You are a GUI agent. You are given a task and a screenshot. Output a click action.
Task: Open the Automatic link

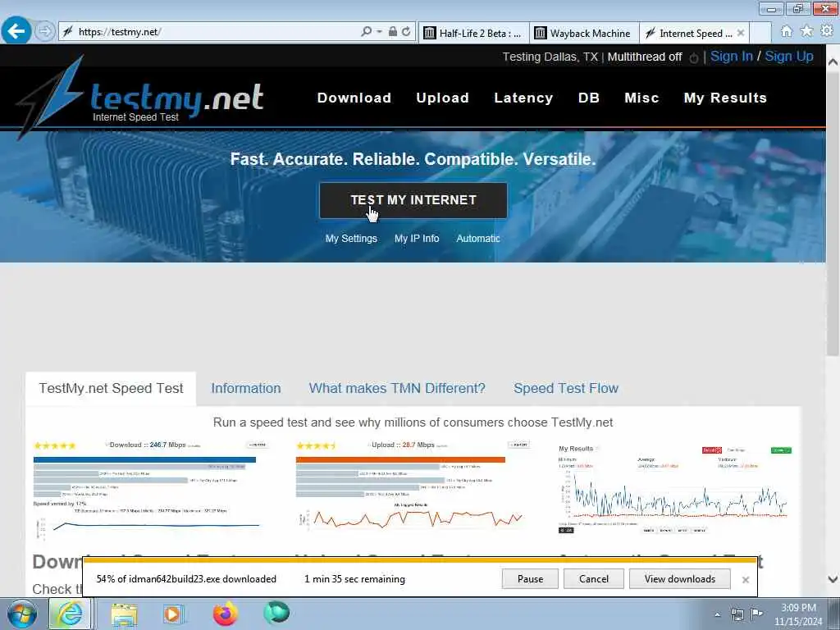click(x=478, y=239)
